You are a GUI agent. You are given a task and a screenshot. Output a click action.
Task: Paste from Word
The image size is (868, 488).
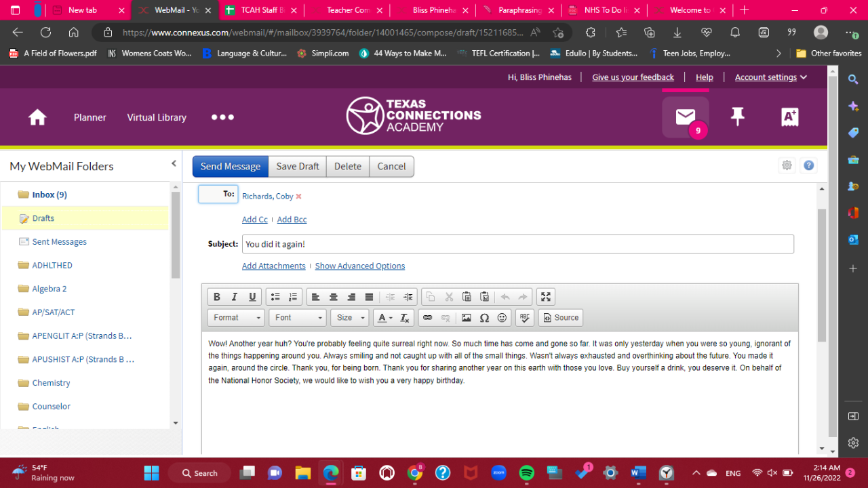coord(484,297)
